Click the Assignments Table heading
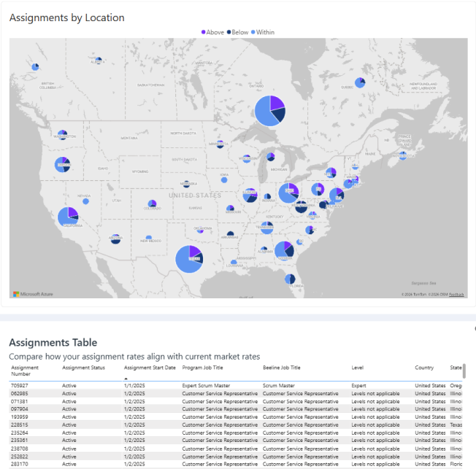 (x=53, y=343)
